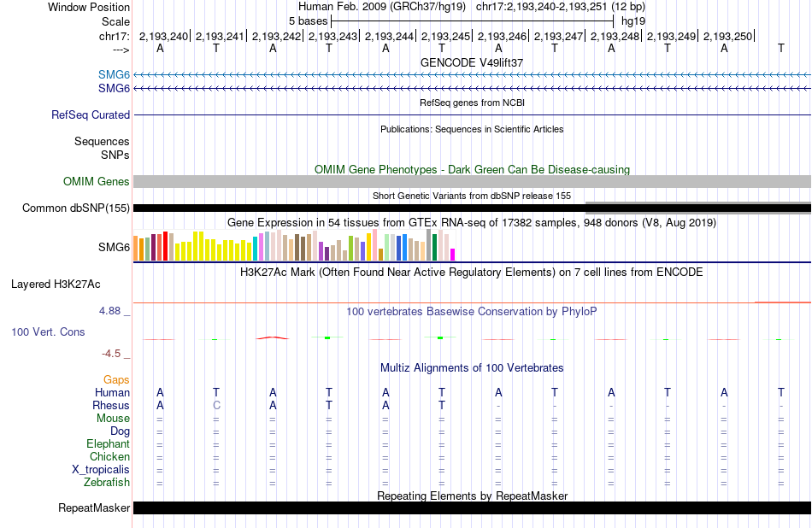Click the 4.88 PhyloP upper axis value
The height and width of the screenshot is (528, 812).
tap(109, 311)
